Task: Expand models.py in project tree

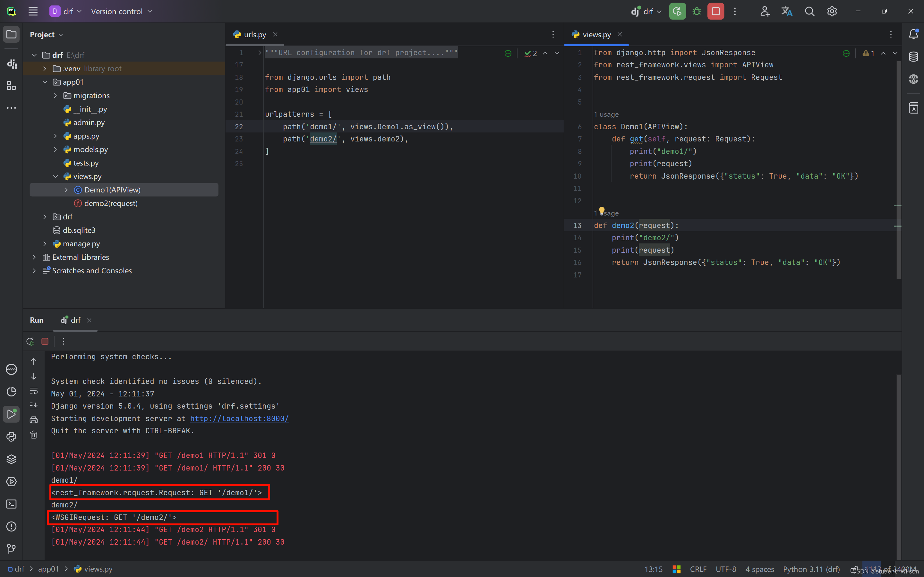Action: coord(55,149)
